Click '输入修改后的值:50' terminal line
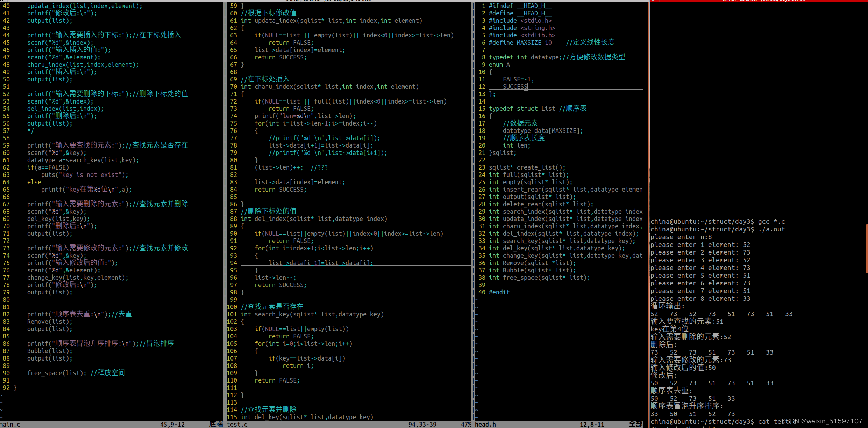The width and height of the screenshot is (868, 428). pos(683,368)
